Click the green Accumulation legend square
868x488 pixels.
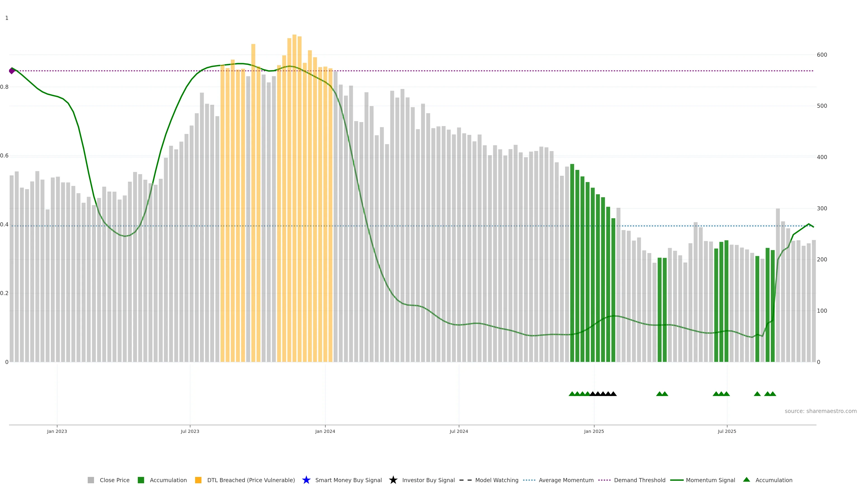[x=141, y=480]
